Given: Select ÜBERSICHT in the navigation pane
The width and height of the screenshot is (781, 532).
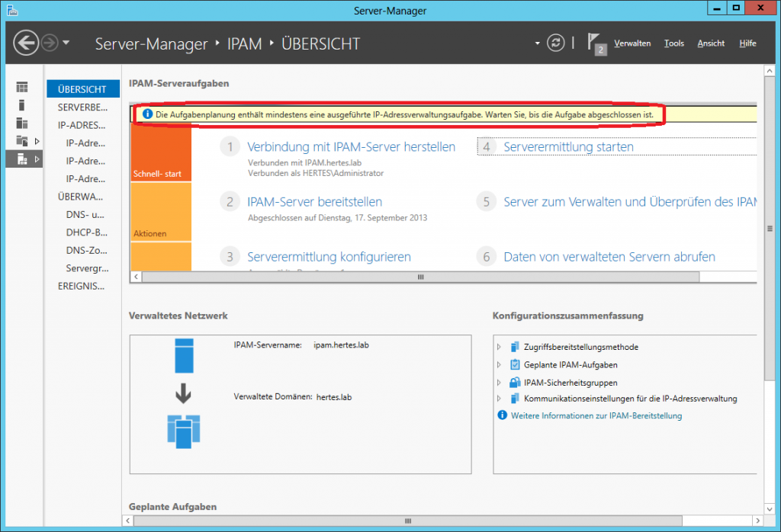Looking at the screenshot, I should pos(82,89).
